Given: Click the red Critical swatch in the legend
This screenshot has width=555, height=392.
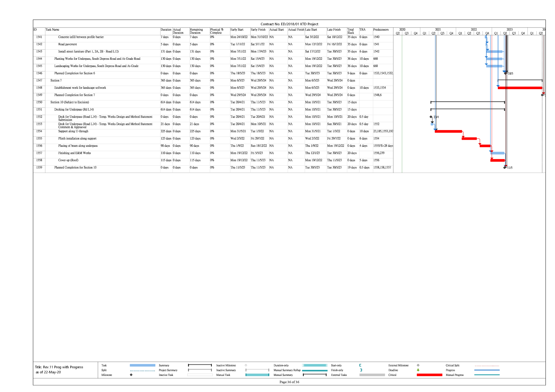Looking at the screenshot, I should [x=429, y=375].
